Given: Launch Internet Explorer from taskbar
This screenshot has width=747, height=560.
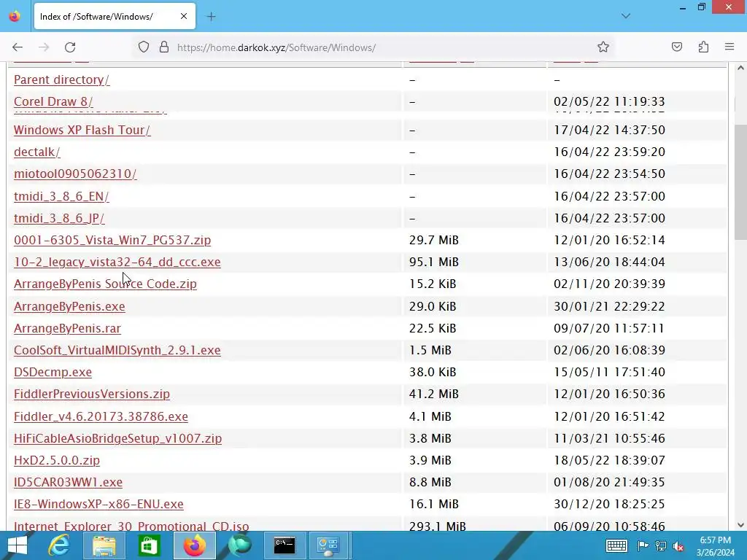Looking at the screenshot, I should pos(59,545).
